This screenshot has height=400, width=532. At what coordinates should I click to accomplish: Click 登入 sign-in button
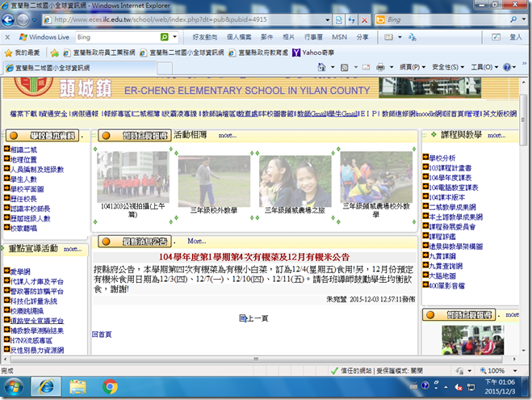[x=516, y=37]
